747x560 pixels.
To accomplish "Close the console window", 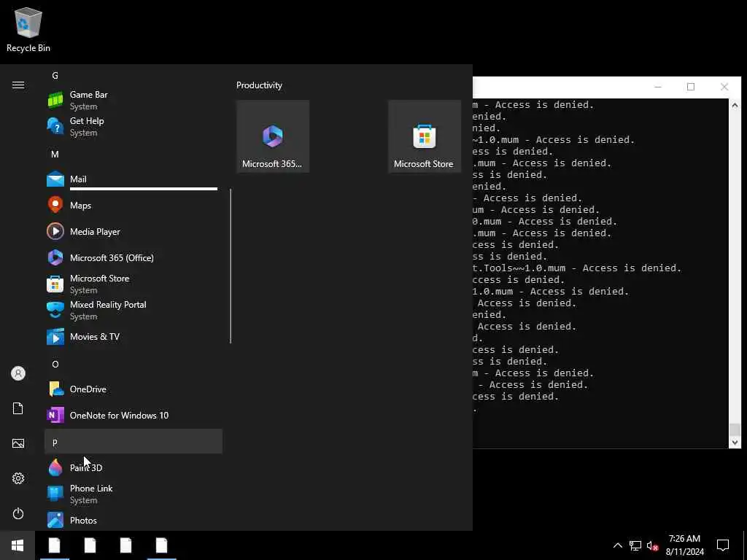I will tap(724, 87).
